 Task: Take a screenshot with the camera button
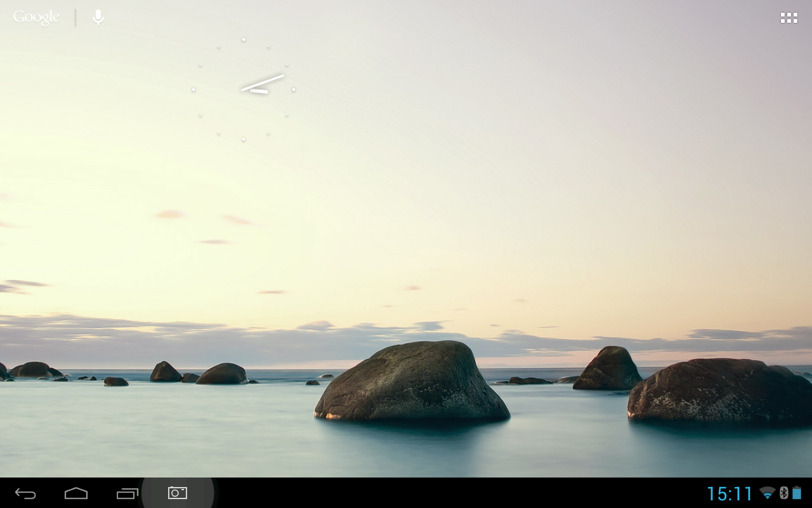point(178,493)
